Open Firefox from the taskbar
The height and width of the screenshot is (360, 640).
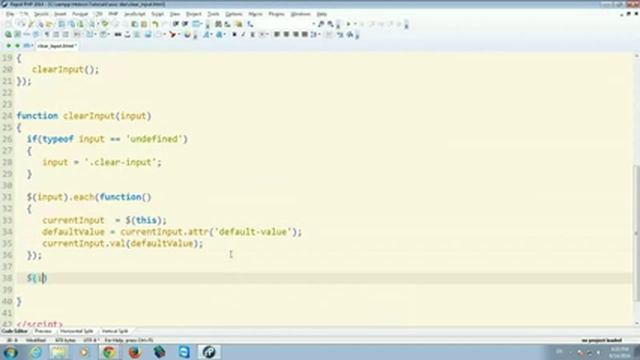tap(134, 352)
